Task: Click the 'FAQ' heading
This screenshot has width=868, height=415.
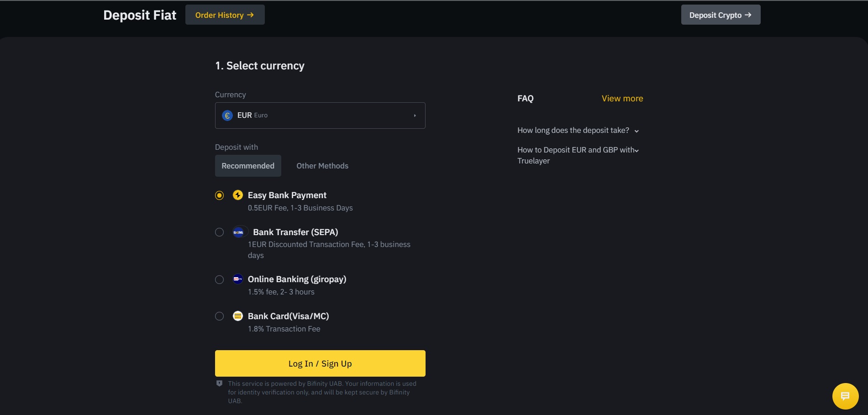Action: (x=526, y=99)
